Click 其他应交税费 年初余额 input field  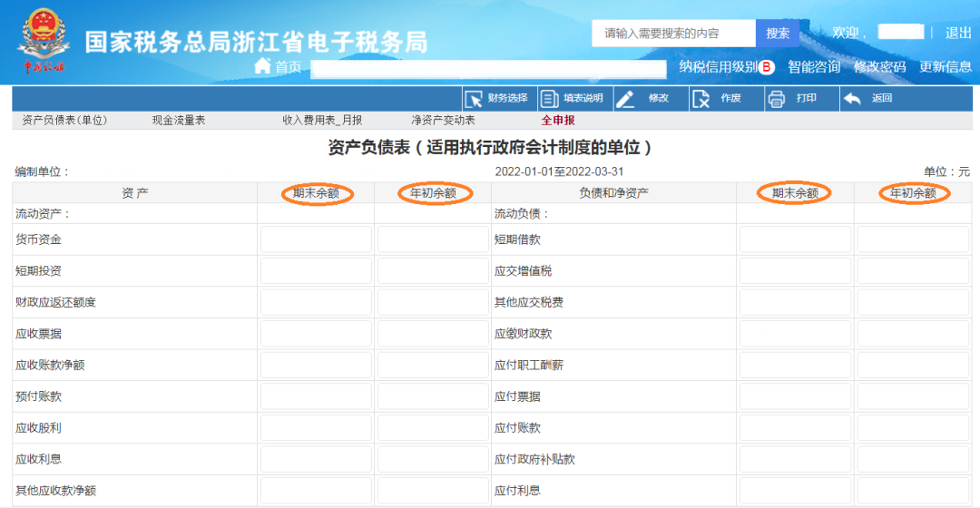[913, 302]
